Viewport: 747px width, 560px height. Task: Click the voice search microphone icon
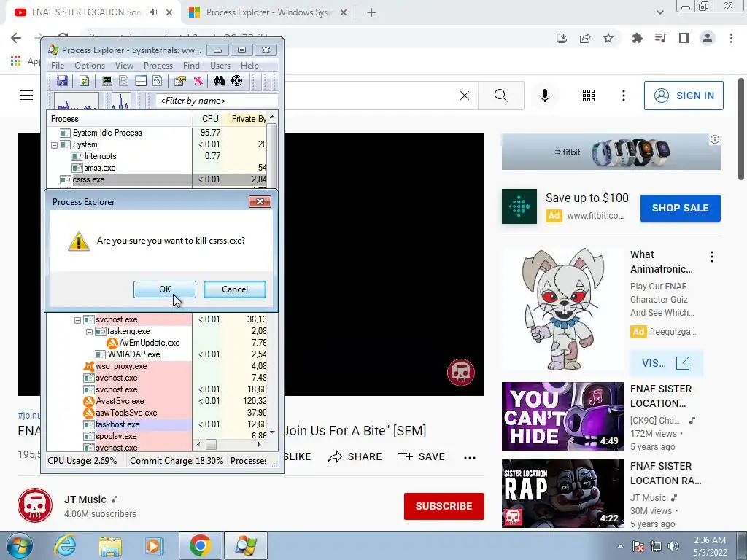click(x=545, y=96)
